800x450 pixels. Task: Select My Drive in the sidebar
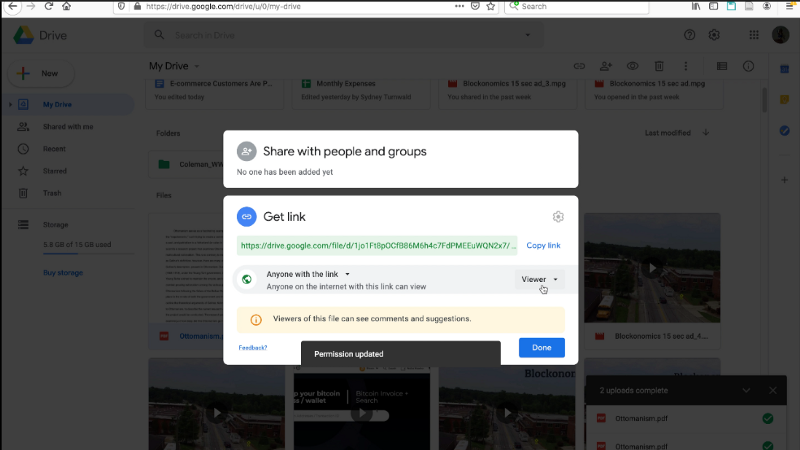(x=69, y=105)
